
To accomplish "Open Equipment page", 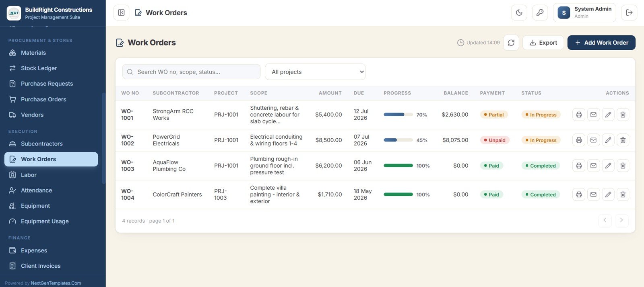I will coord(51,206).
